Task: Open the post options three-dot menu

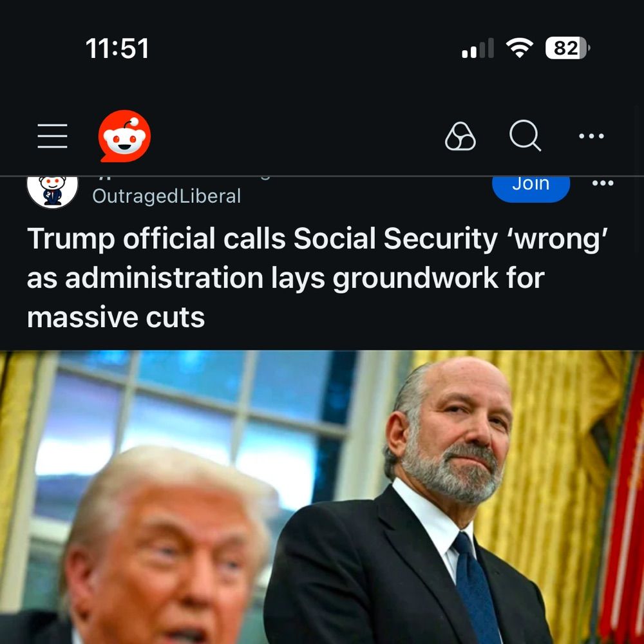Action: (603, 183)
